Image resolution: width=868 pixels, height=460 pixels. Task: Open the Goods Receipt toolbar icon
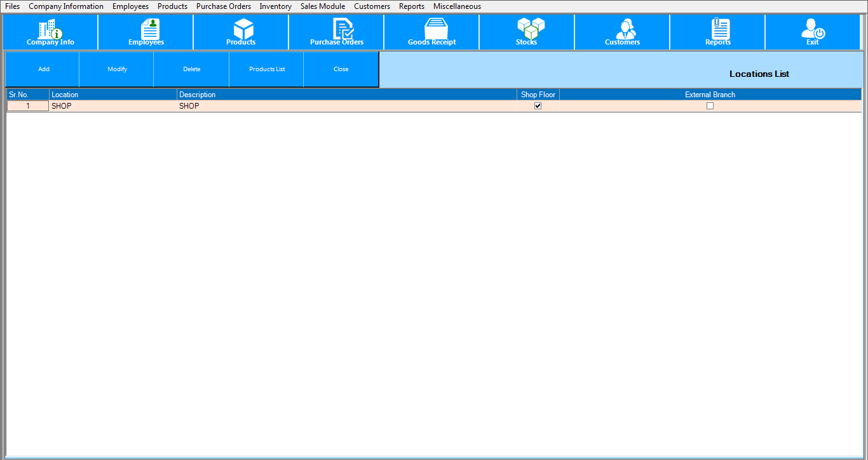pyautogui.click(x=431, y=32)
